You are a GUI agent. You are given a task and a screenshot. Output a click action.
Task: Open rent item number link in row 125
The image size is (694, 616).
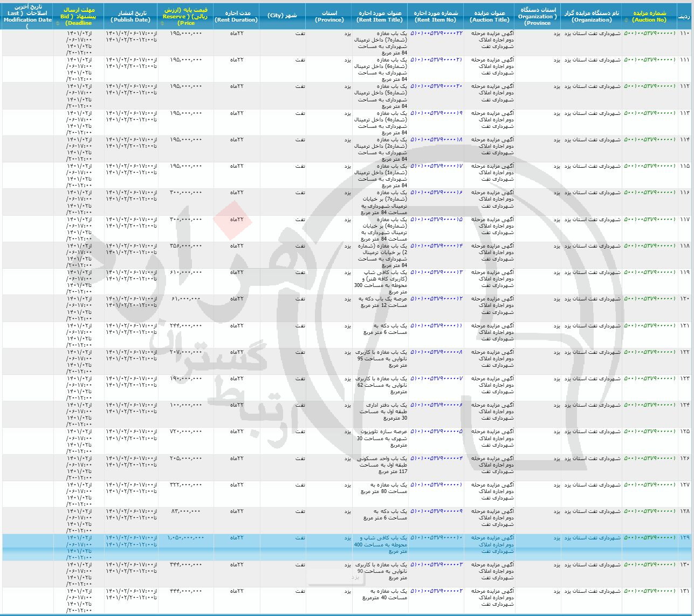437,432
